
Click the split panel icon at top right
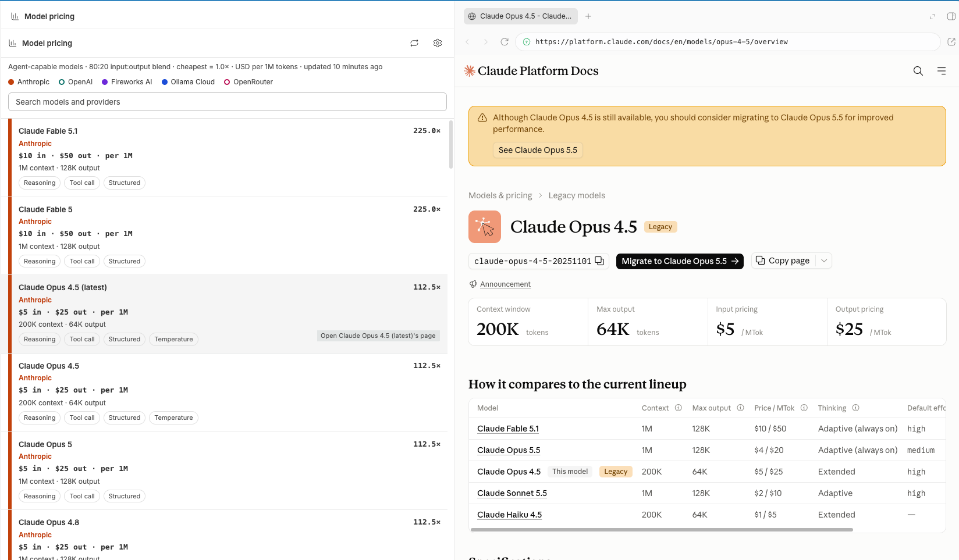(x=951, y=16)
